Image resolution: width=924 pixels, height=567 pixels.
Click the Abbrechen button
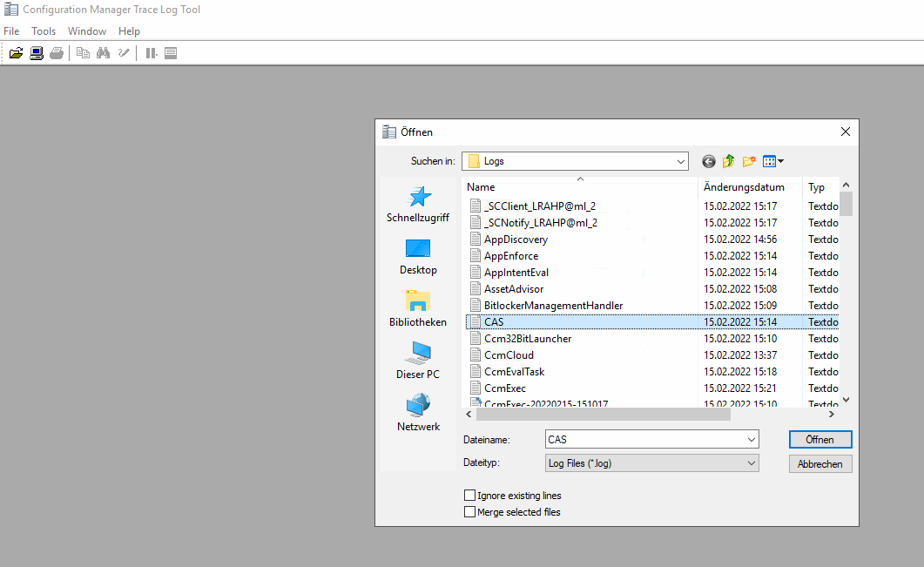(820, 464)
